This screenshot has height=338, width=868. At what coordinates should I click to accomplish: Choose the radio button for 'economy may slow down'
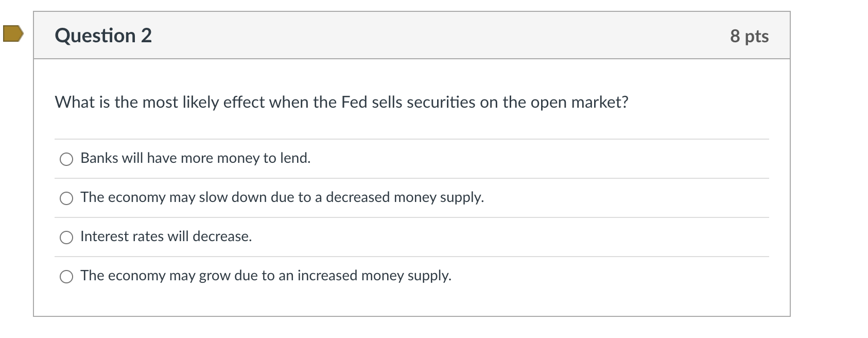point(66,198)
